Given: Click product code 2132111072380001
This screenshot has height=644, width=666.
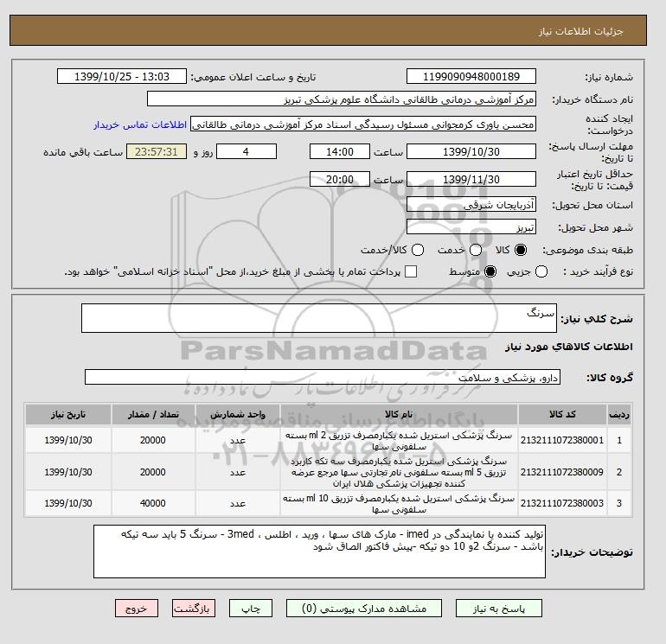Looking at the screenshot, I should click(562, 440).
